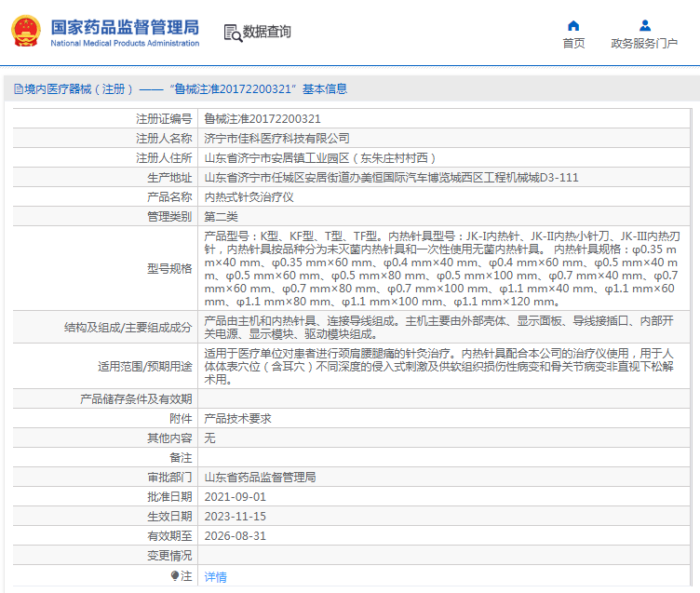Click the 备注 label

click(181, 458)
